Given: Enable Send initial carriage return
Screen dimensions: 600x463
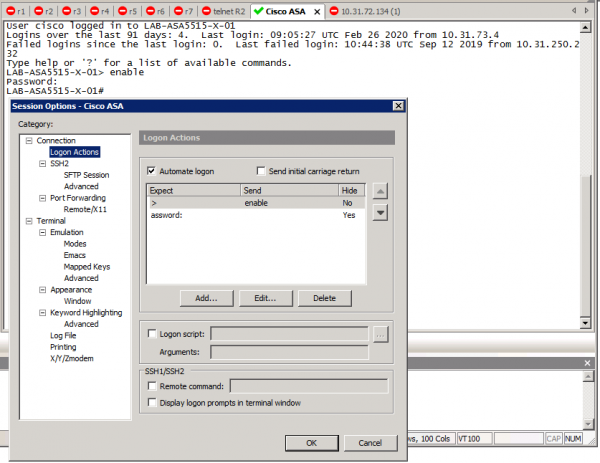Looking at the screenshot, I should click(x=262, y=171).
